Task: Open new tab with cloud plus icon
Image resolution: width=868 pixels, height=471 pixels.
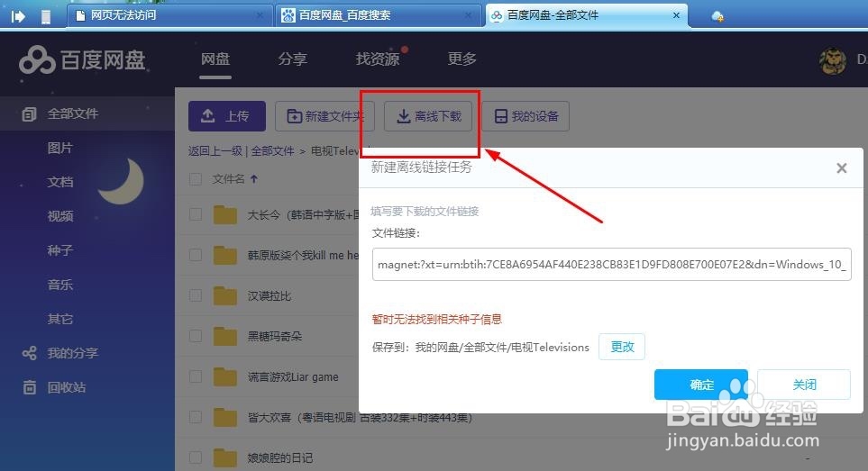Action: (x=717, y=16)
